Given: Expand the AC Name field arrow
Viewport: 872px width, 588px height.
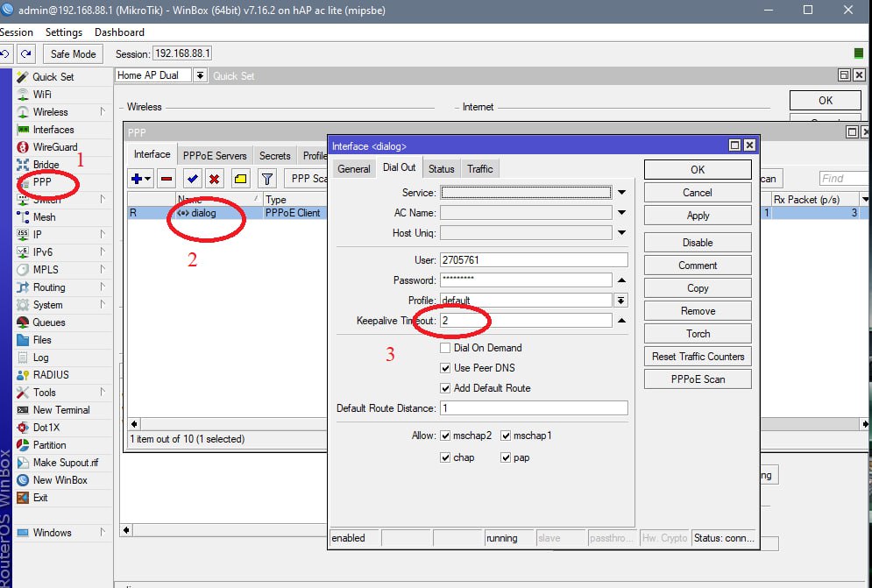Looking at the screenshot, I should (621, 212).
